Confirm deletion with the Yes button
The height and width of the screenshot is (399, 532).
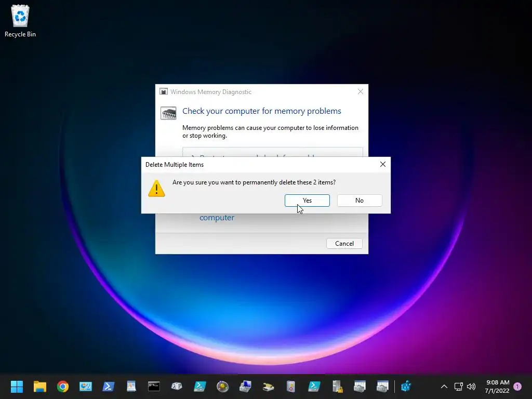pos(307,201)
